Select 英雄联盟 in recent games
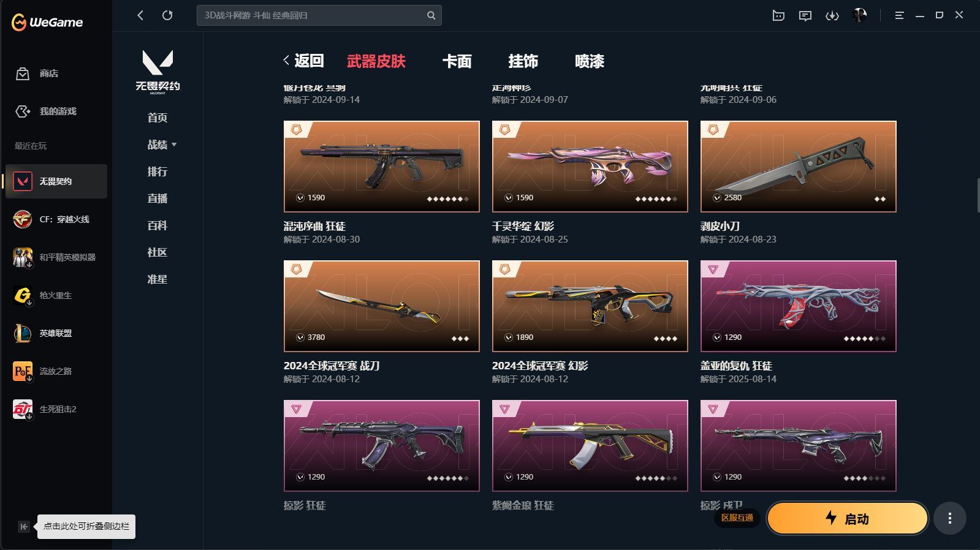 (x=56, y=333)
